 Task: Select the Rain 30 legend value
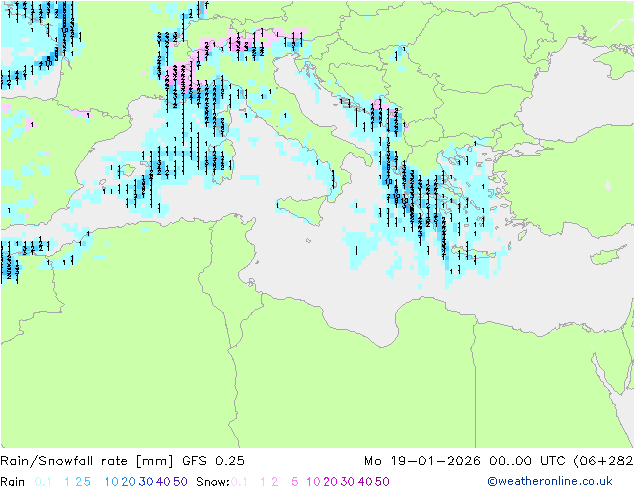coord(146,482)
